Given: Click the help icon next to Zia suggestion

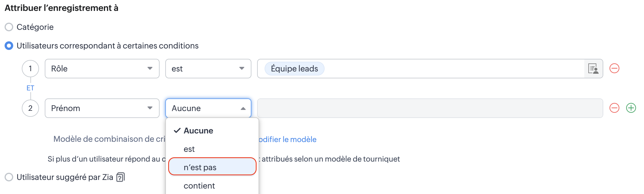Looking at the screenshot, I should pos(121,177).
